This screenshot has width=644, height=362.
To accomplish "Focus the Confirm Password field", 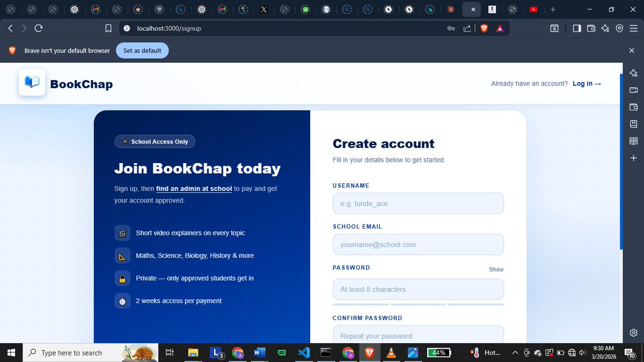I will [418, 334].
